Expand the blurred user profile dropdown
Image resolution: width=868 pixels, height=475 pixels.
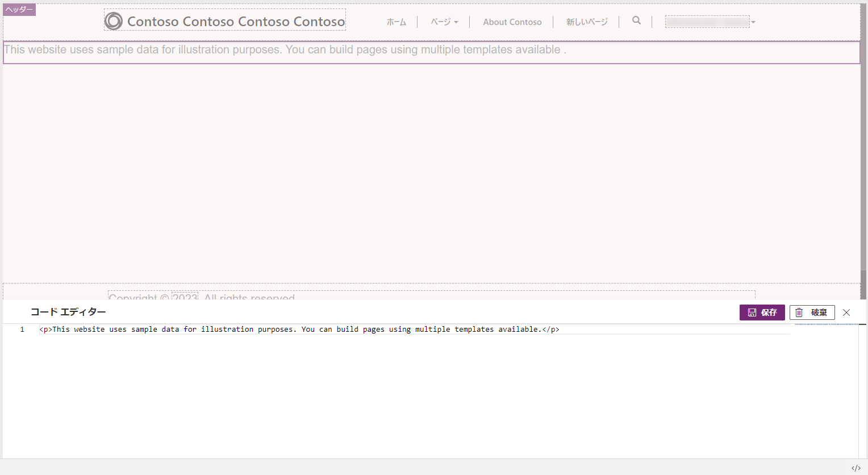coord(710,22)
